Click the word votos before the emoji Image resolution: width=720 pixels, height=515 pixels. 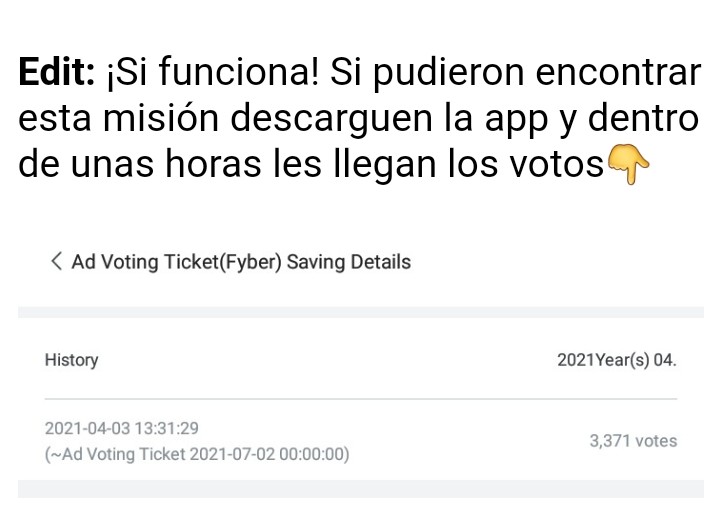pyautogui.click(x=547, y=163)
